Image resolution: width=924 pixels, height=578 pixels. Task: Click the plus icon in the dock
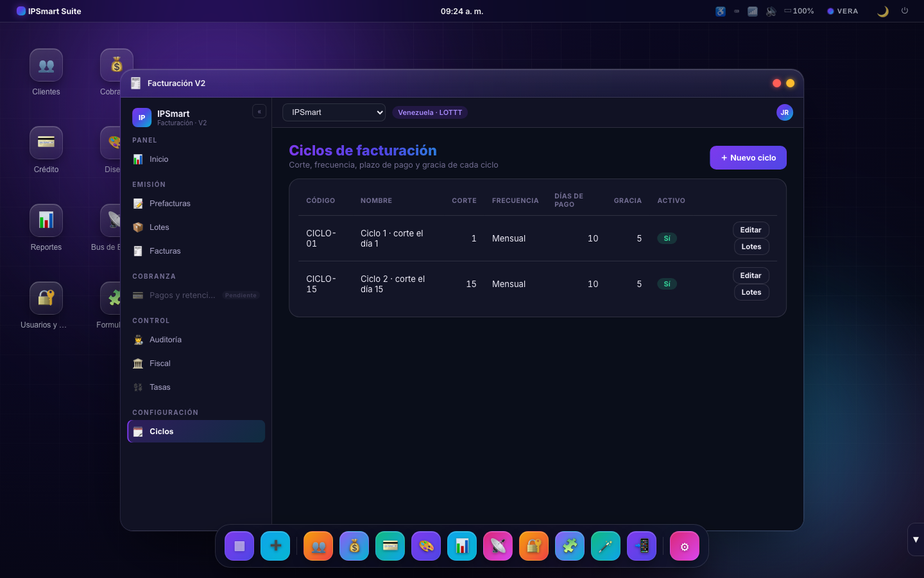275,547
